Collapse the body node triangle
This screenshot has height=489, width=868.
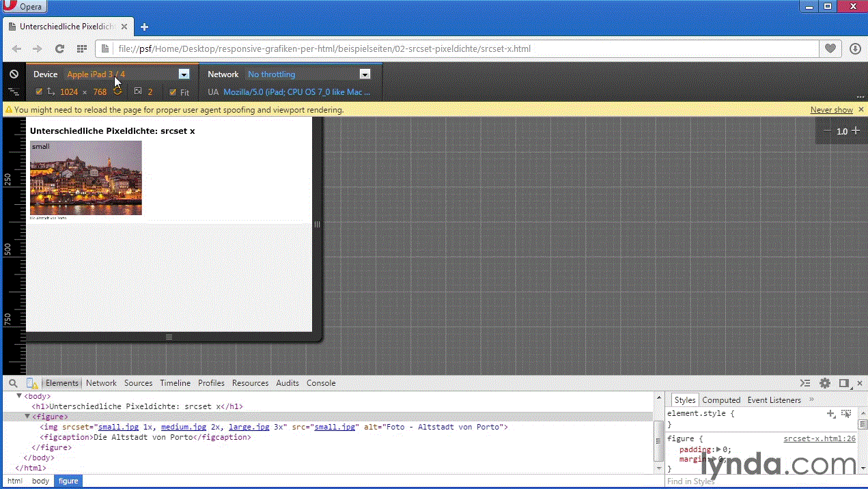tap(19, 396)
